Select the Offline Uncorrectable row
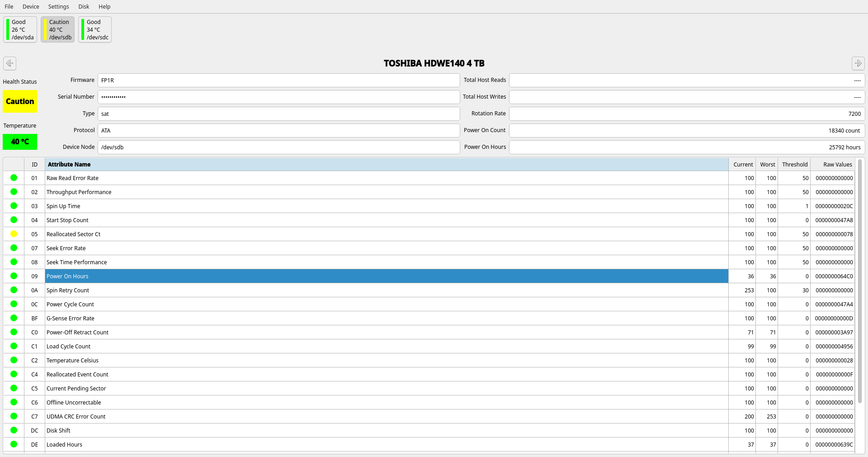Viewport: 868px width, 457px height. [x=429, y=402]
